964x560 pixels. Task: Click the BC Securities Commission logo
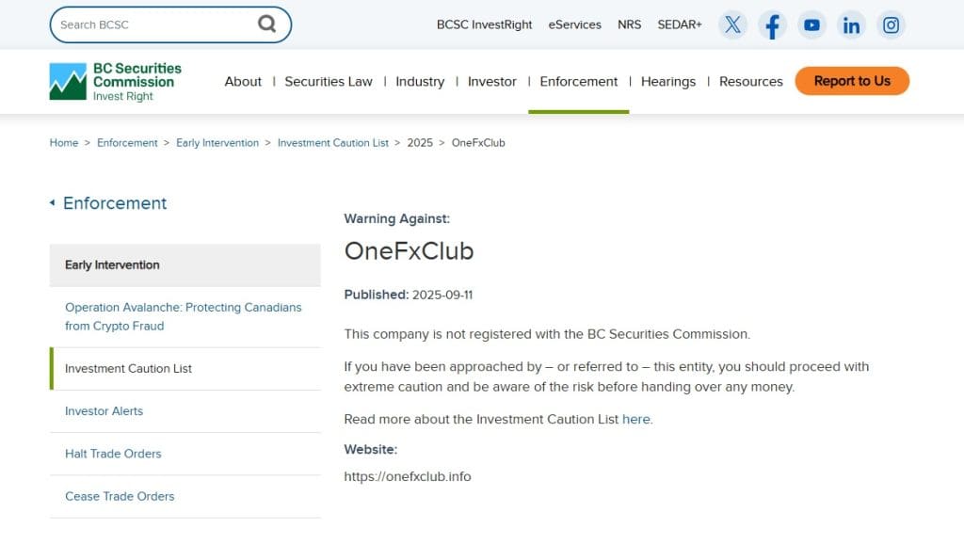[116, 82]
